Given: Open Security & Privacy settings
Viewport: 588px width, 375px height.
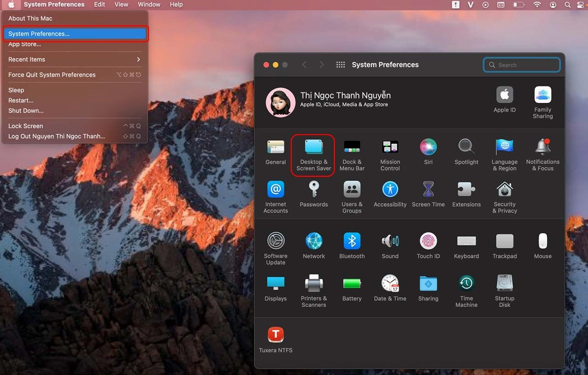Looking at the screenshot, I should point(505,197).
